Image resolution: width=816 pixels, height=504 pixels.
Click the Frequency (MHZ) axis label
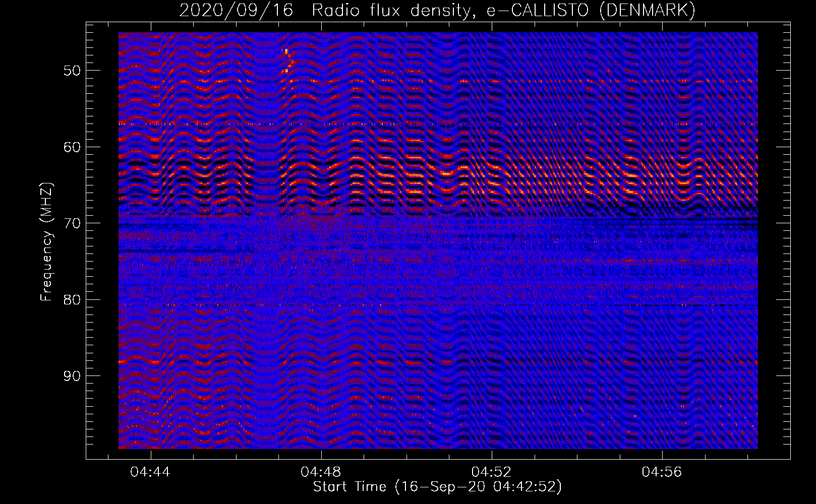coord(46,242)
